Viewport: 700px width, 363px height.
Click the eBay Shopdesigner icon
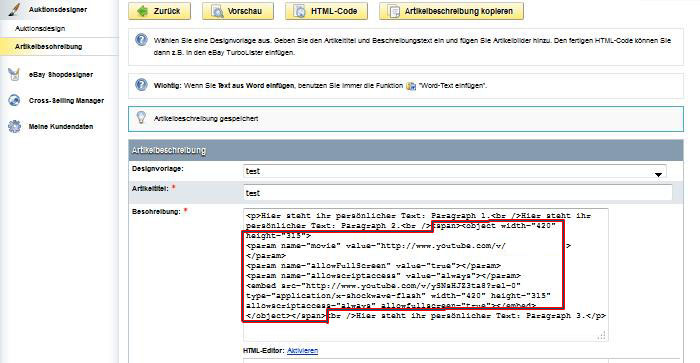coord(14,74)
